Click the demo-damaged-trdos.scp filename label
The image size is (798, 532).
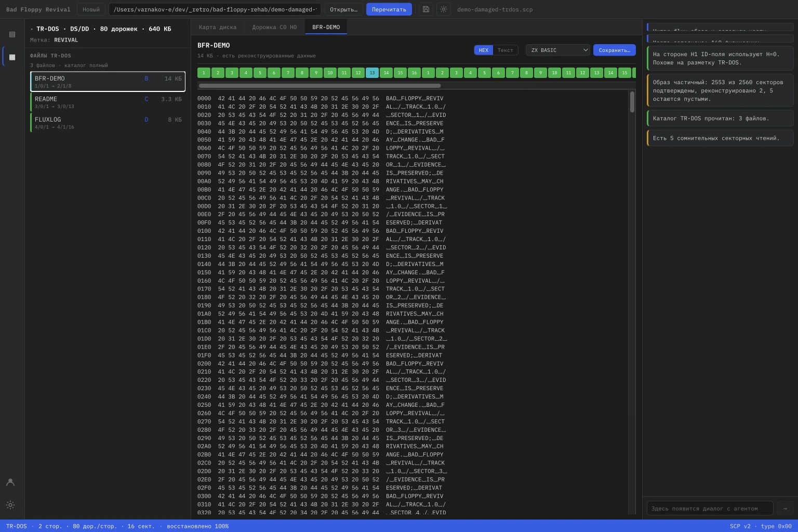tap(495, 9)
